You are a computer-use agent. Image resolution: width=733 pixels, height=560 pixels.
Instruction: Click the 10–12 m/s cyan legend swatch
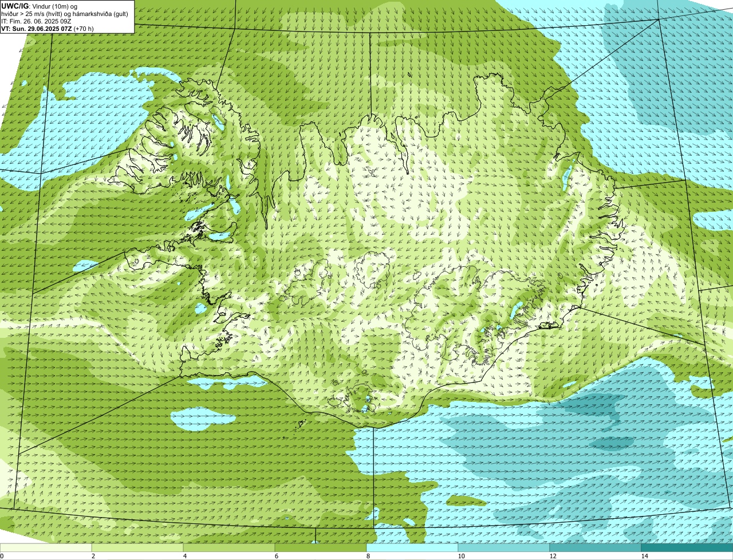[x=504, y=547]
